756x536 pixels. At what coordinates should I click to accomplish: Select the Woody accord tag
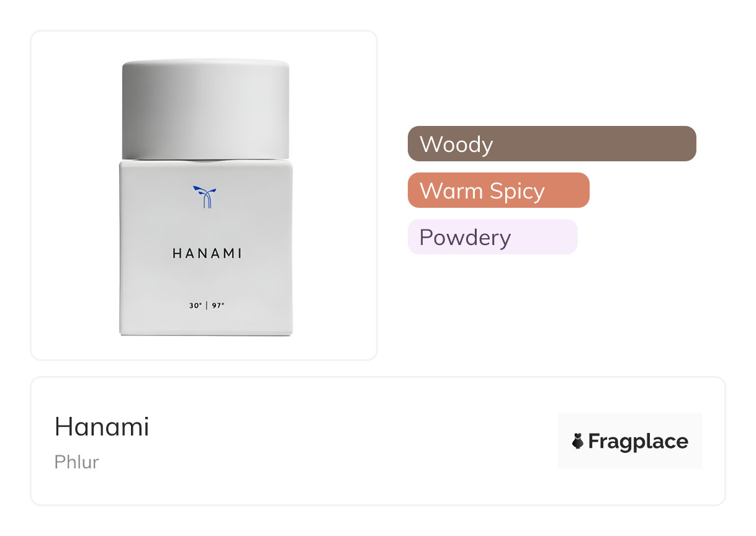551,144
